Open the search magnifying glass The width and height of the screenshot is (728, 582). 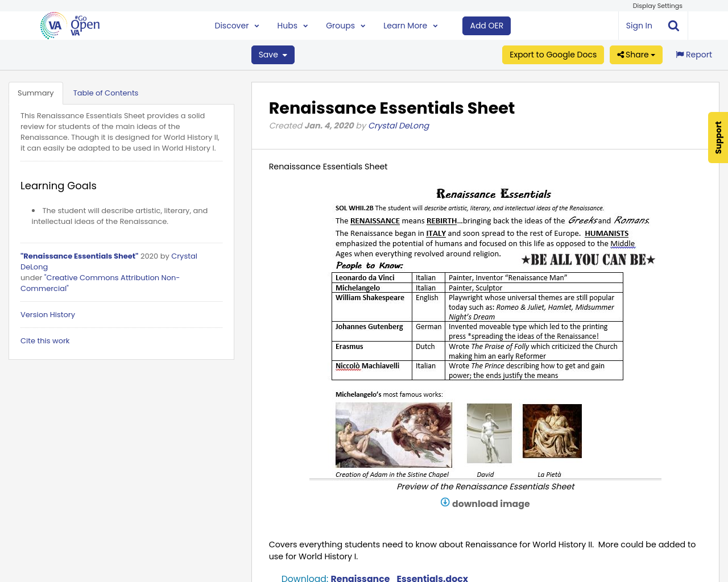pos(672,25)
